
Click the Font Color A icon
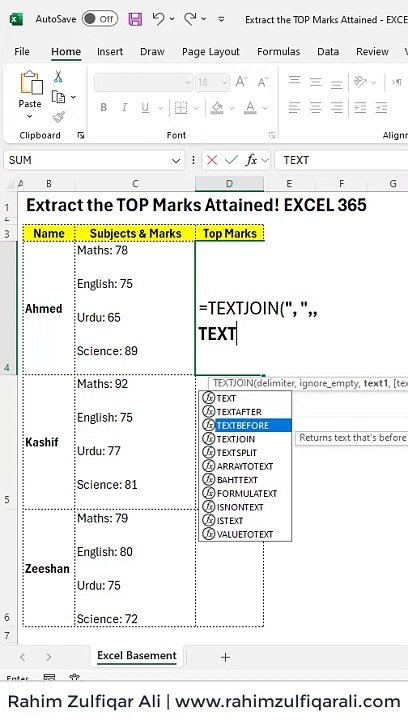point(250,107)
